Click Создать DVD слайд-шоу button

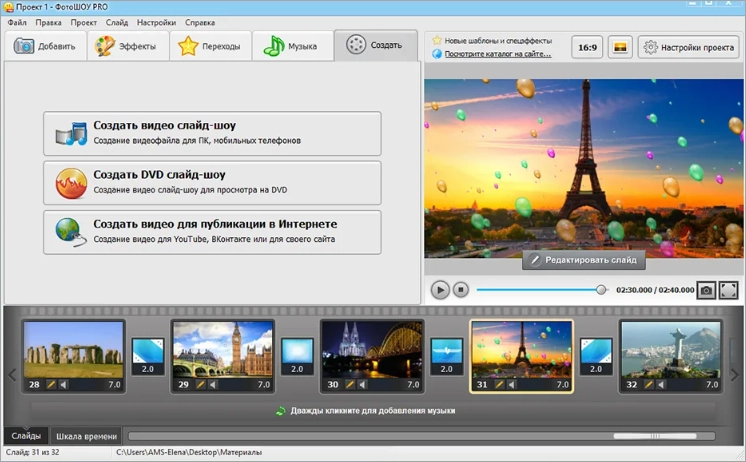212,182
